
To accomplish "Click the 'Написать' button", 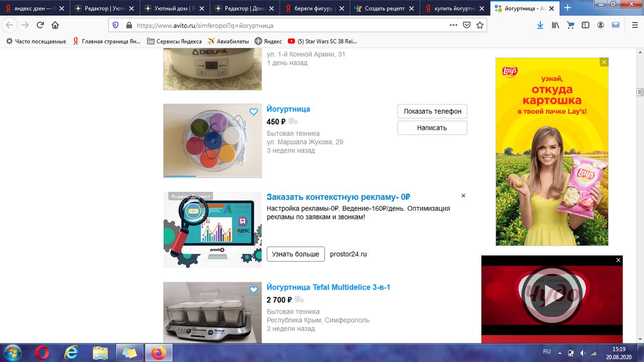I will pos(432,128).
